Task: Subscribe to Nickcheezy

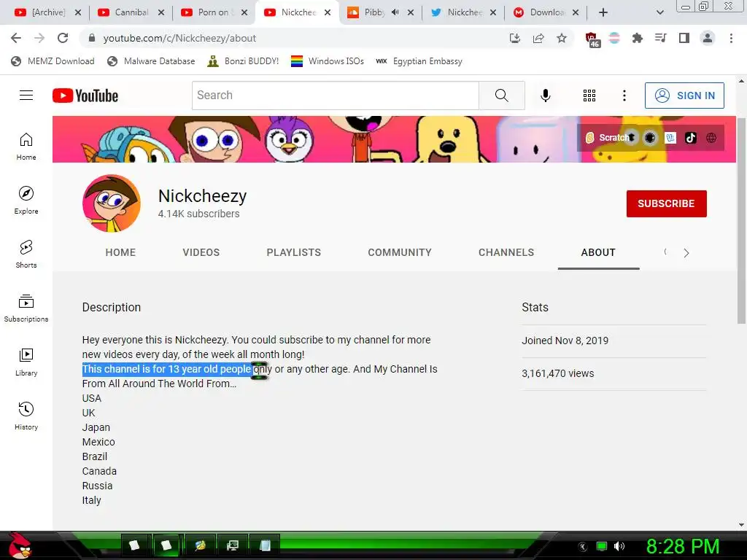Action: pyautogui.click(x=666, y=203)
